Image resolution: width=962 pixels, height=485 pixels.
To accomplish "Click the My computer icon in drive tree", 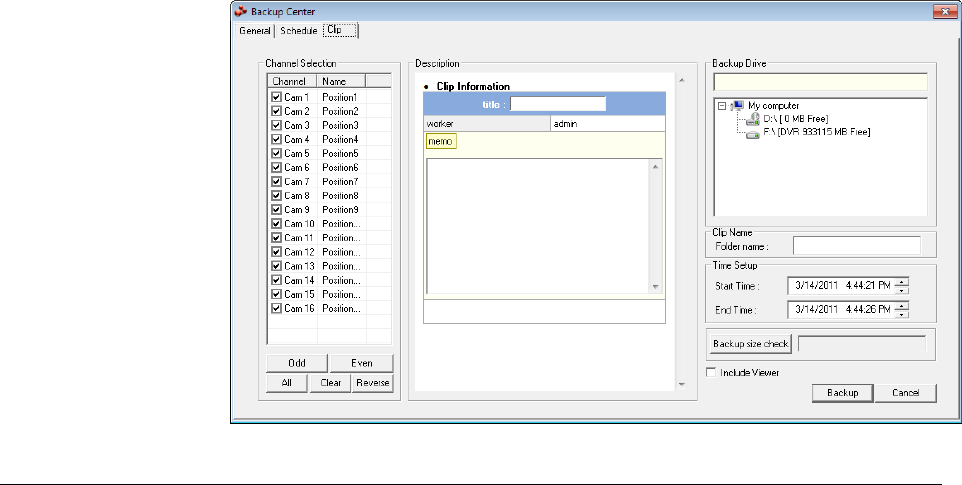I will tap(738, 105).
